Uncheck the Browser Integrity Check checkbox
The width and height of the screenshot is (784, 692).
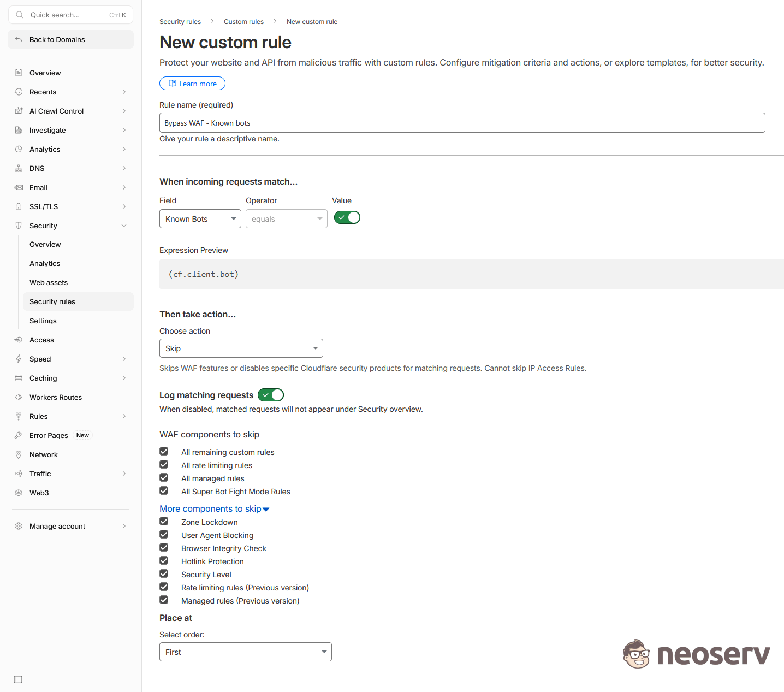[x=164, y=547]
